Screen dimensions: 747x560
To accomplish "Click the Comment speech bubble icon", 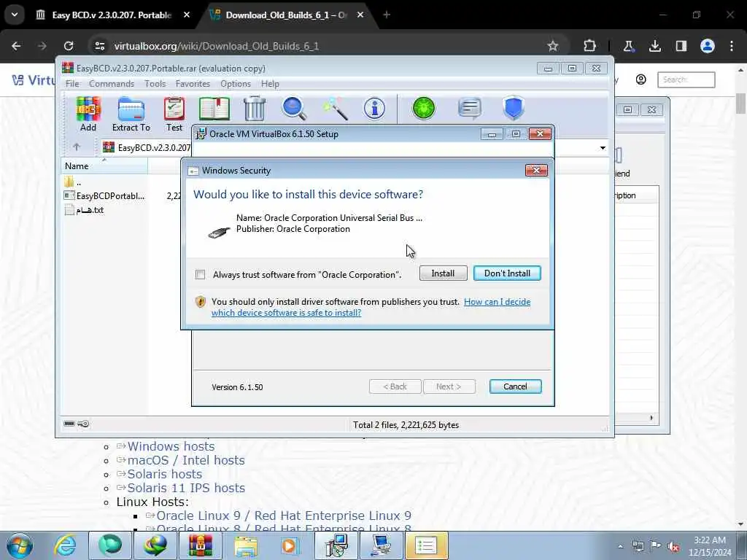I will 470,108.
